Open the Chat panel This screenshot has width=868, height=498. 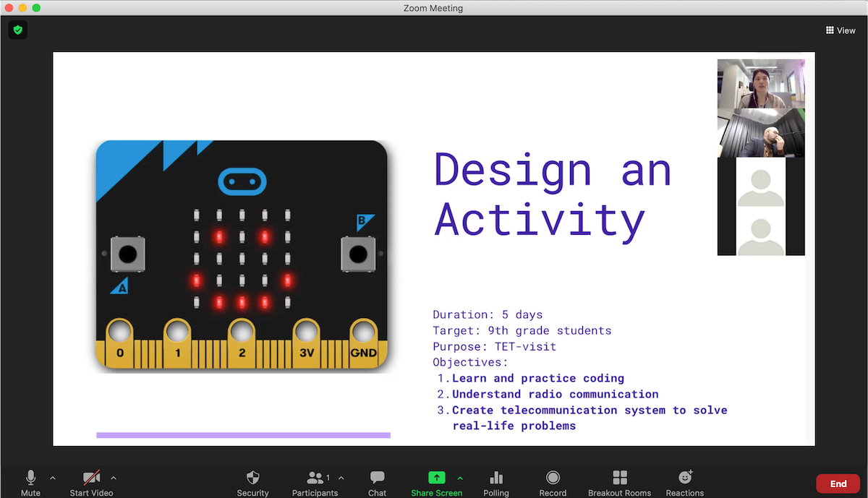(x=377, y=483)
